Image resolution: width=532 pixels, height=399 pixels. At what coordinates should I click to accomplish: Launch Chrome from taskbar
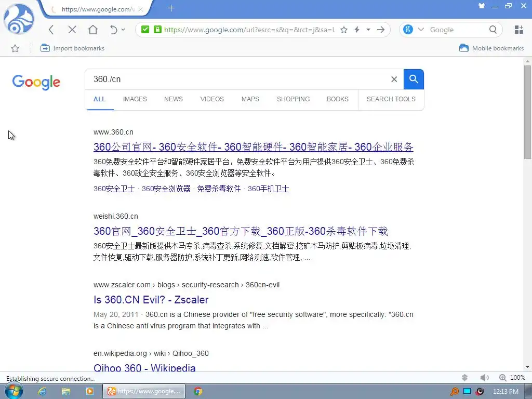tap(198, 391)
